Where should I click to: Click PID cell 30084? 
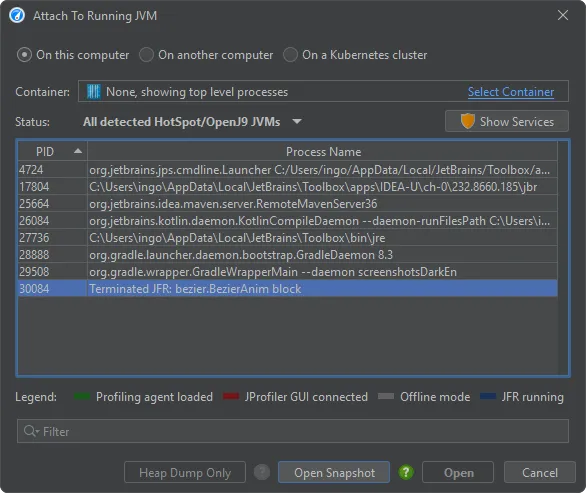click(x=53, y=289)
